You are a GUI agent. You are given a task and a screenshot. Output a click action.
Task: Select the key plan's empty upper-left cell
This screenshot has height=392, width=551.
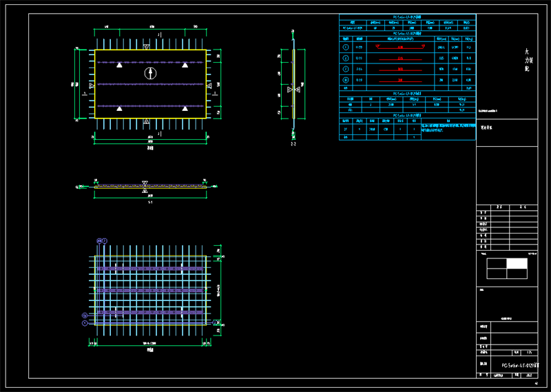[x=497, y=263]
